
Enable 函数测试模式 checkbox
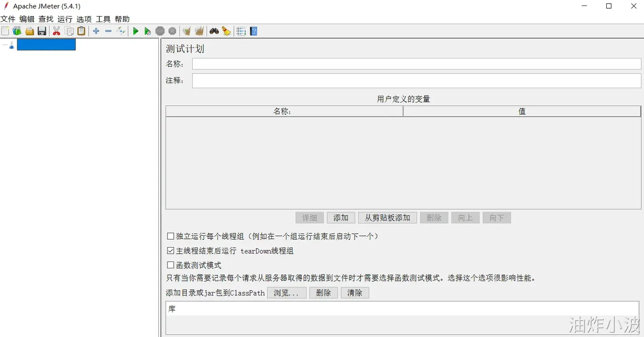[x=171, y=265]
